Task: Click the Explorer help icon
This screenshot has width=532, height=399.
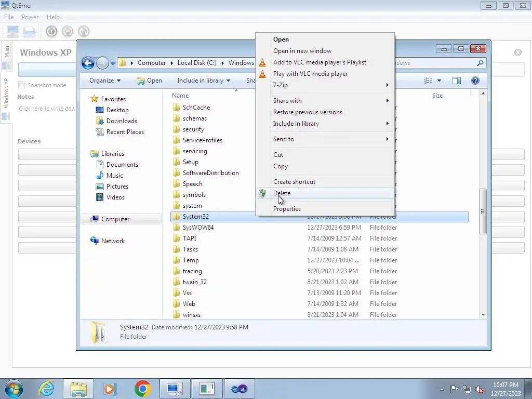Action: click(x=475, y=81)
